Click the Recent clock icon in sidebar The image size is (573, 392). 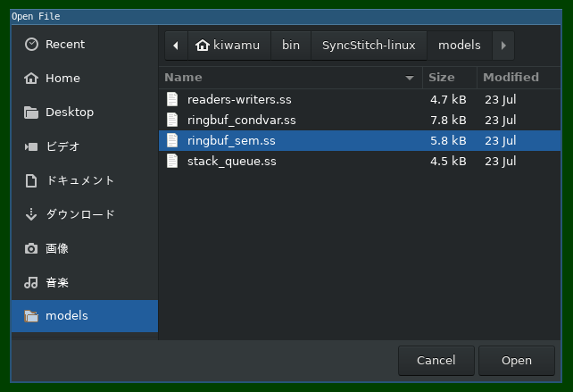[x=32, y=45]
